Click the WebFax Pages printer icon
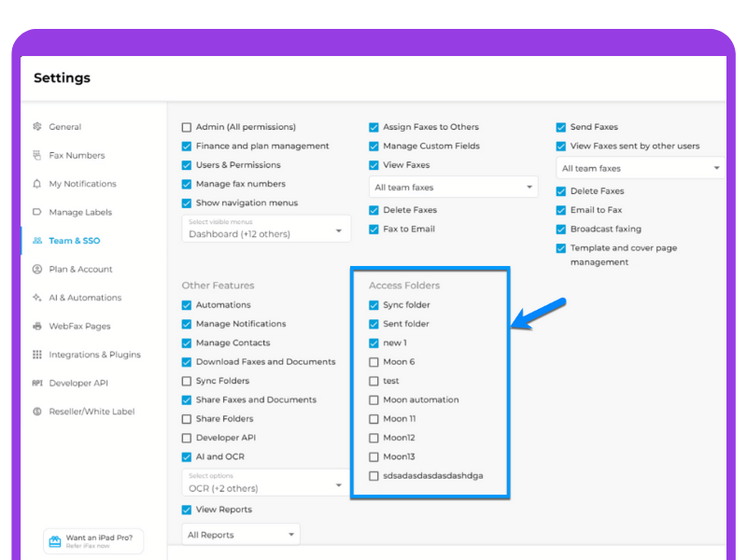Viewport: 747px width, 560px height. [37, 326]
